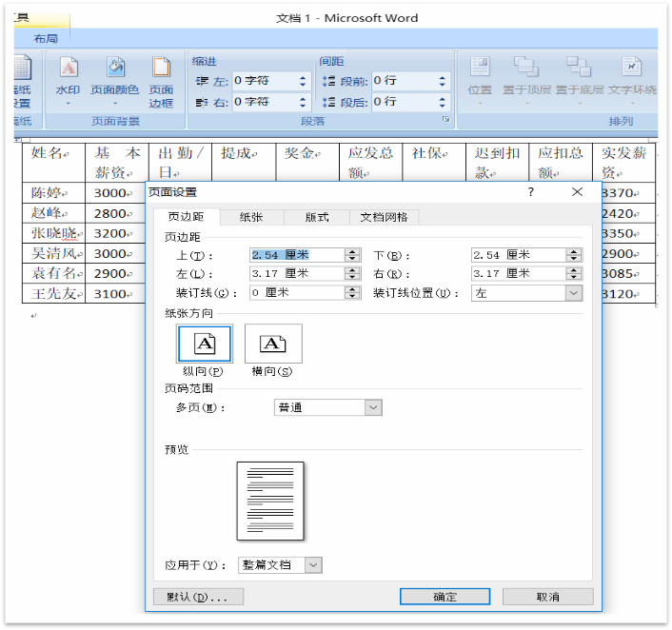Click the Set as Default (默认) button
The width and height of the screenshot is (672, 630).
tap(199, 597)
